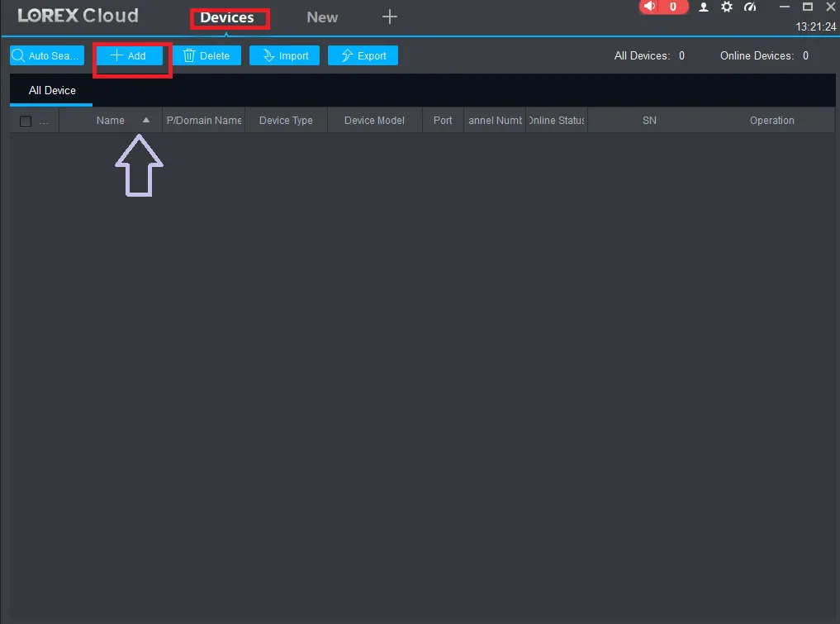Toggle the select-all checkbox in the device table
Image resolution: width=840 pixels, height=624 pixels.
(x=25, y=120)
